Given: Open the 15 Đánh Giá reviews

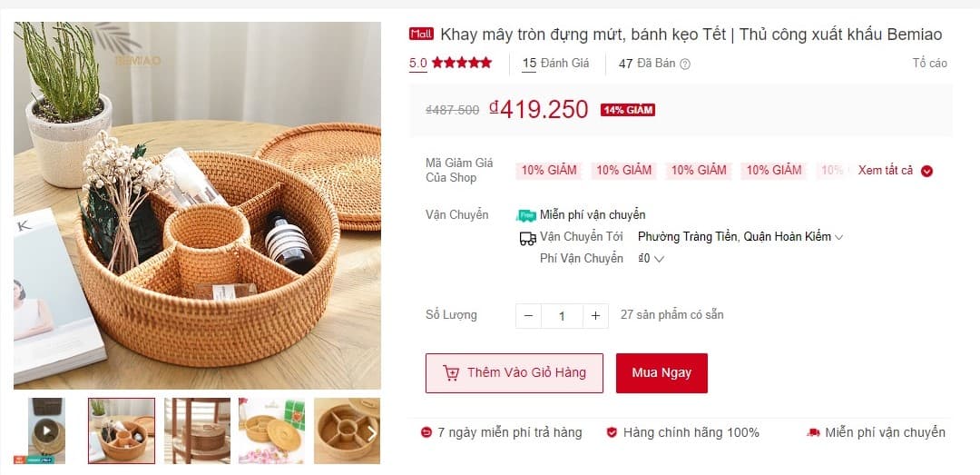Looking at the screenshot, I should pyautogui.click(x=555, y=64).
